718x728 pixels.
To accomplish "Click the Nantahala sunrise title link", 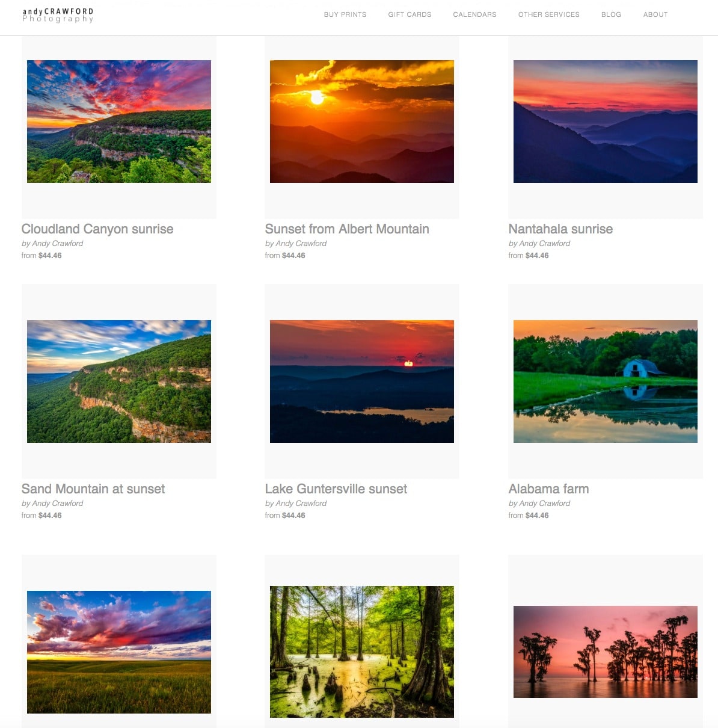I will pos(560,229).
